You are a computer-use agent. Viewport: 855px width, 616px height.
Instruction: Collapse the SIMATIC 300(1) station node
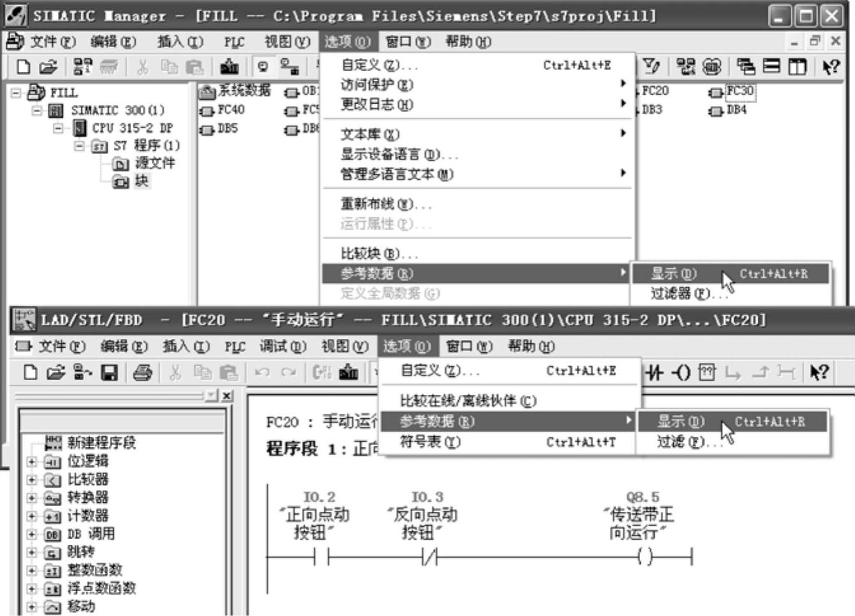(x=37, y=111)
